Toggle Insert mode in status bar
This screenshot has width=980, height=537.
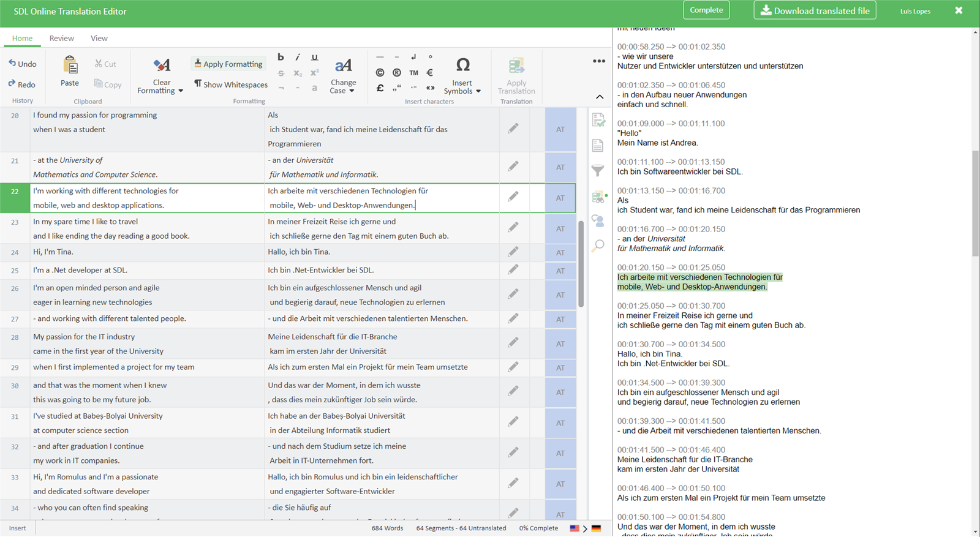coord(18,528)
